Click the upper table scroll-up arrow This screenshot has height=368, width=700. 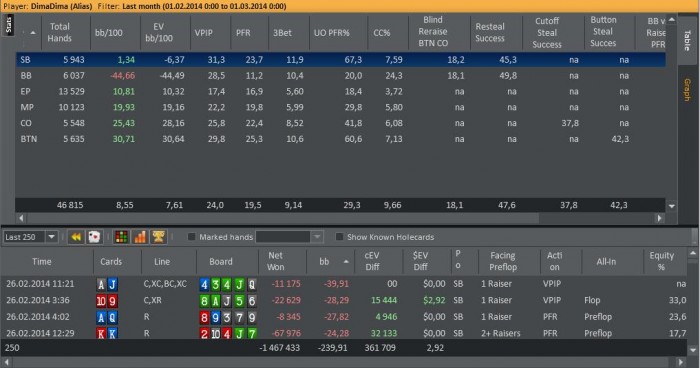click(x=671, y=20)
